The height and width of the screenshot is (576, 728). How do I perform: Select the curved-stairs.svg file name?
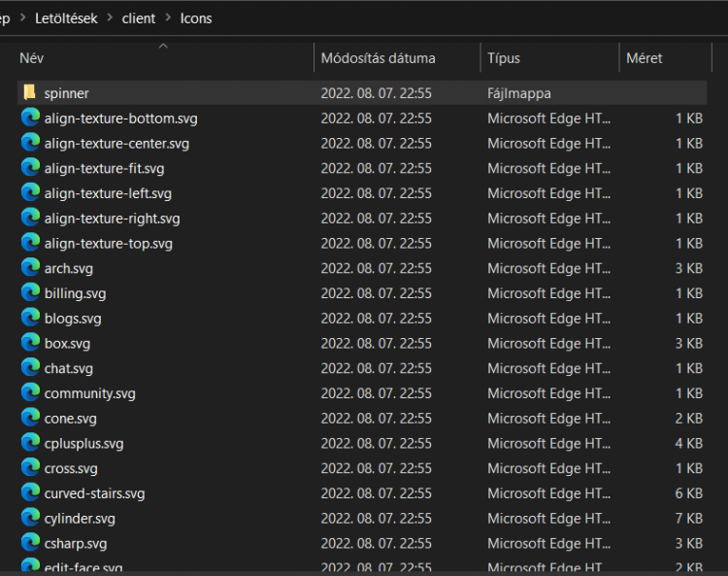coord(94,493)
